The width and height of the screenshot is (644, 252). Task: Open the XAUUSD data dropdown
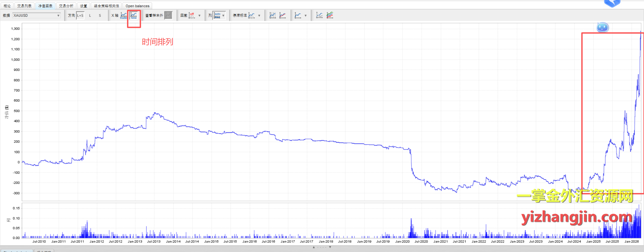click(37, 16)
